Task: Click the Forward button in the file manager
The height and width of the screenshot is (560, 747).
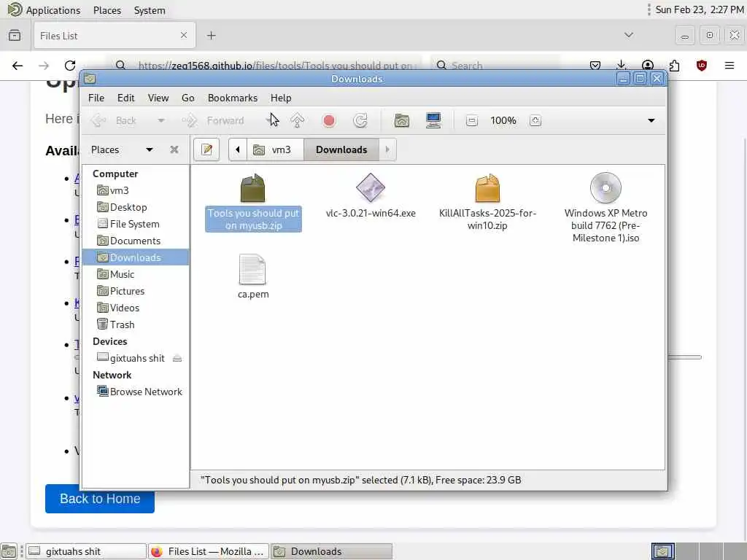Action: (x=214, y=120)
